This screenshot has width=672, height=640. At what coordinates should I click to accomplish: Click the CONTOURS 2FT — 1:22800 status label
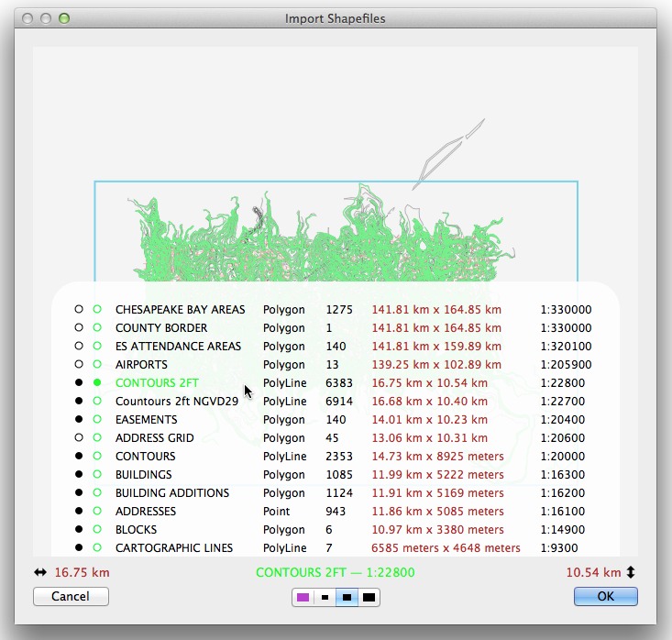click(336, 573)
